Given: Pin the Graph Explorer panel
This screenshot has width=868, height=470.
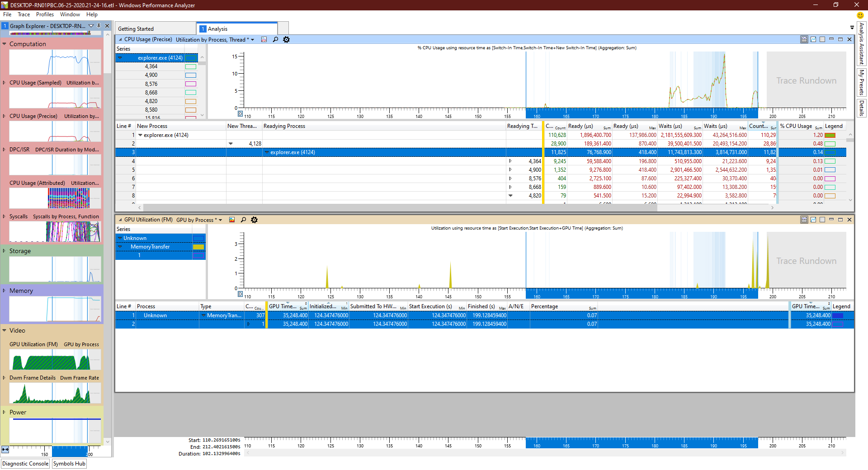Looking at the screenshot, I should click(x=99, y=26).
